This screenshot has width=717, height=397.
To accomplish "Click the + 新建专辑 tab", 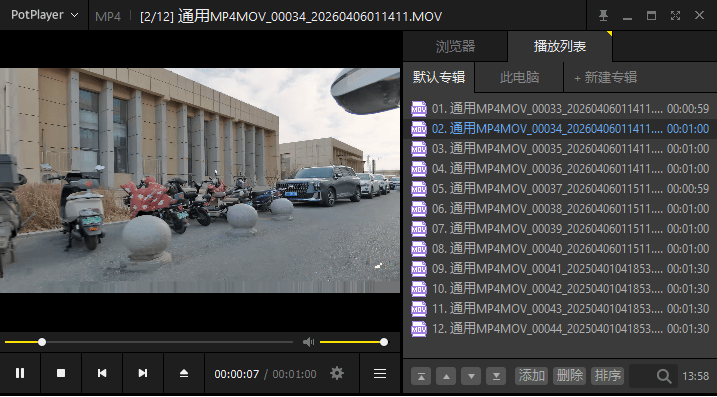I will click(605, 77).
